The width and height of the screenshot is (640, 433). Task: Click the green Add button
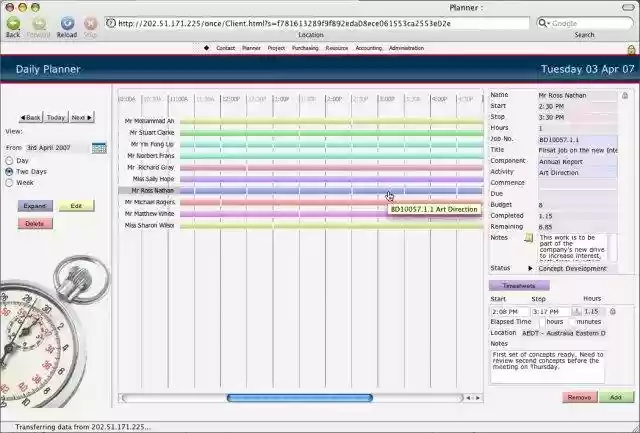tap(616, 397)
